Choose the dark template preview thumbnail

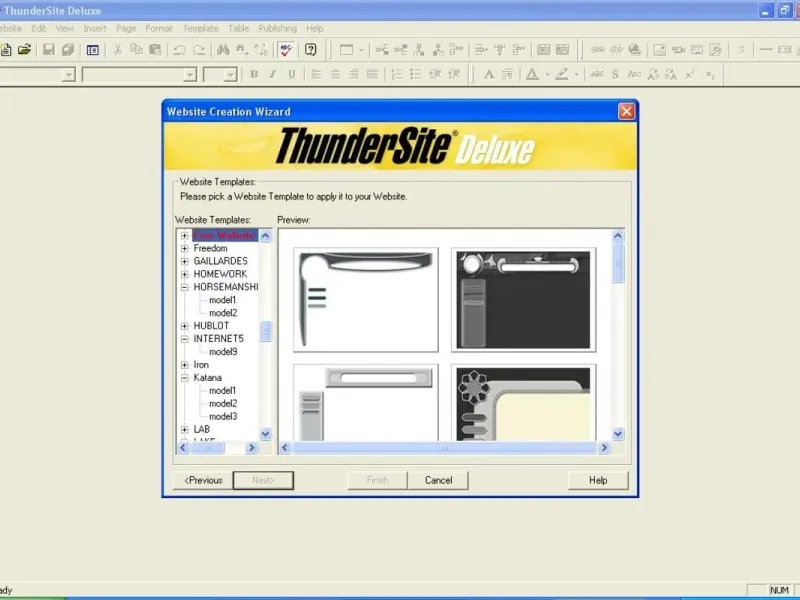click(x=523, y=300)
